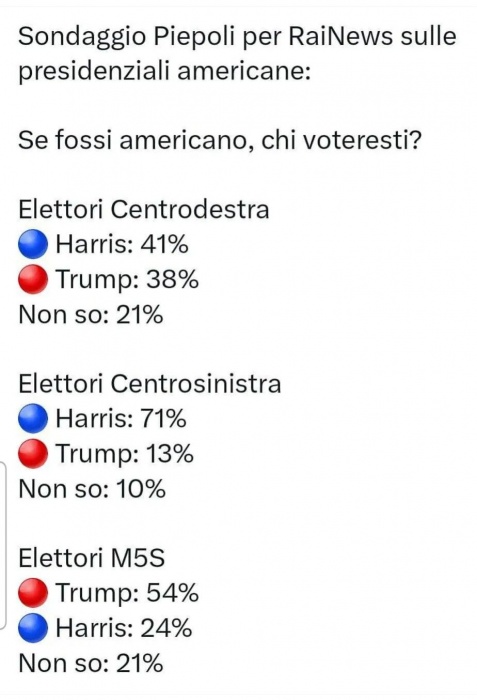Click the Non so: 10% line
The width and height of the screenshot is (477, 700).
tap(92, 489)
